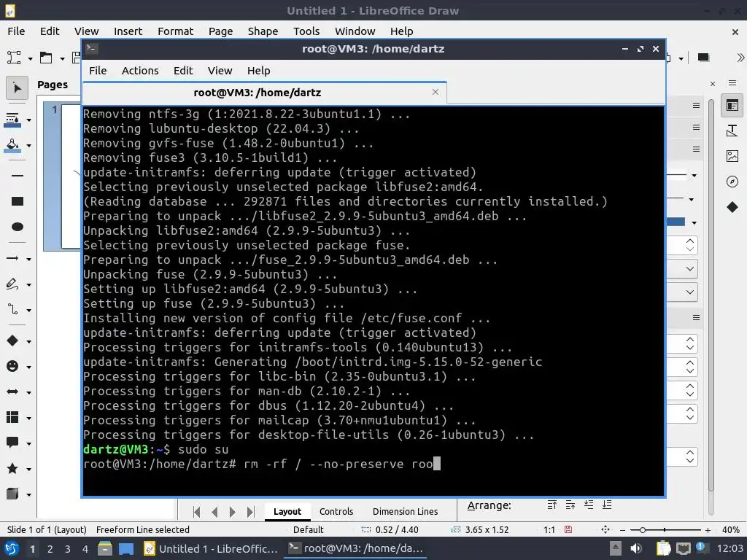Expand Stars and Banners dropdown arrow
Screen dimensions: 747x560
pos(29,470)
